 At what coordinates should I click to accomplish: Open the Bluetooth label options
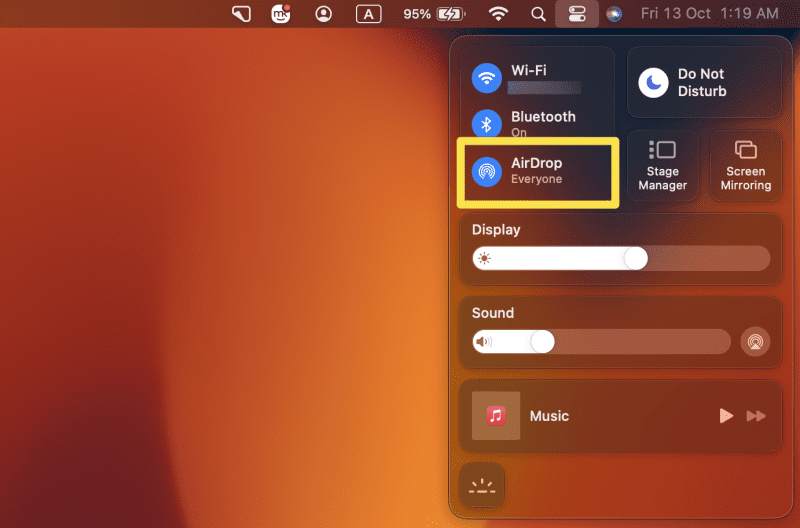(x=543, y=117)
